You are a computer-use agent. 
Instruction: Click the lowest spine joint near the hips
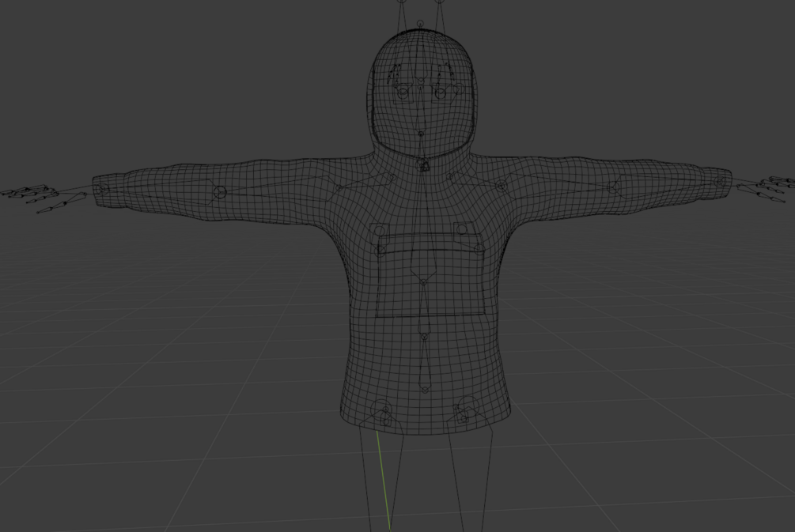tap(425, 389)
